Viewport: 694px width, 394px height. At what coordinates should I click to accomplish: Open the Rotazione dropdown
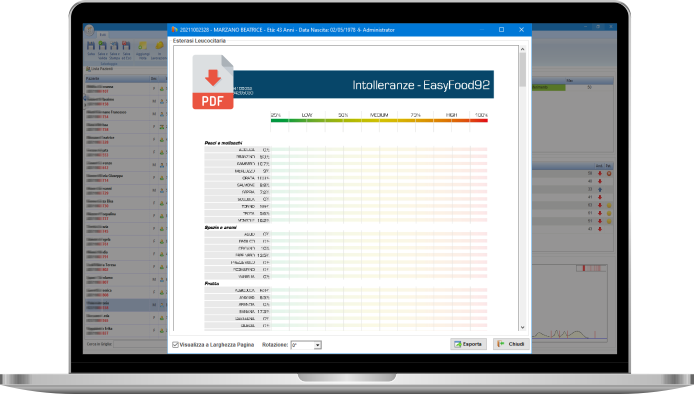pyautogui.click(x=317, y=345)
